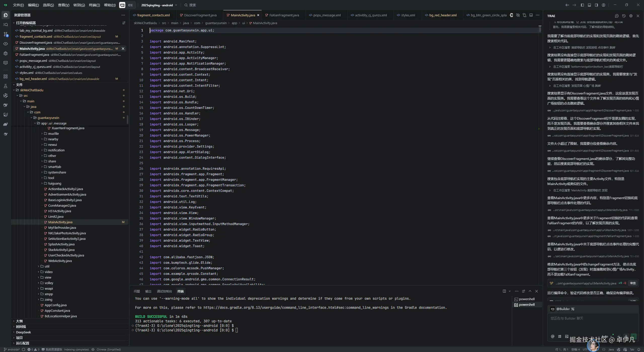Open the 终端 menu in menu bar
Image resolution: width=644 pixels, height=352 pixels.
coord(94,5)
